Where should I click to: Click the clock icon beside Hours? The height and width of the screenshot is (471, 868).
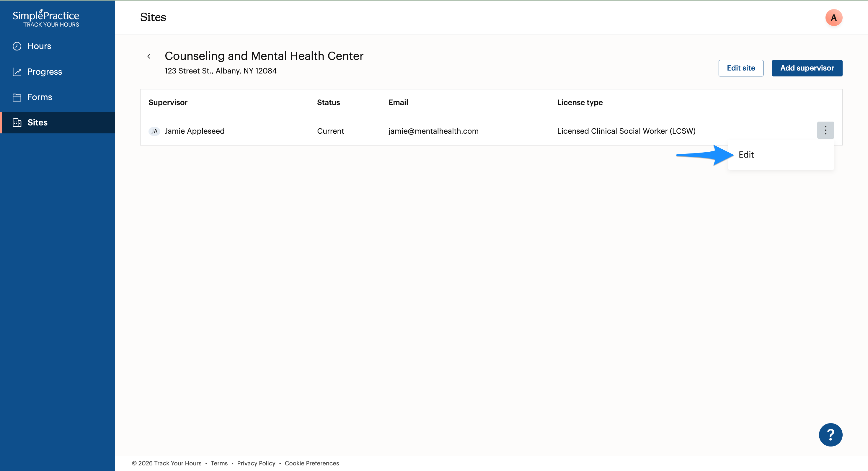point(17,46)
